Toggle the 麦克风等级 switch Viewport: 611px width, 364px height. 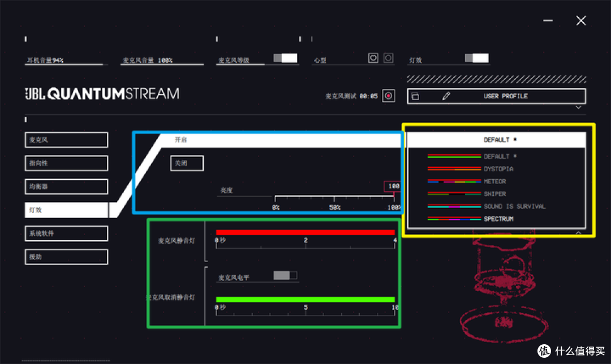tap(285, 58)
